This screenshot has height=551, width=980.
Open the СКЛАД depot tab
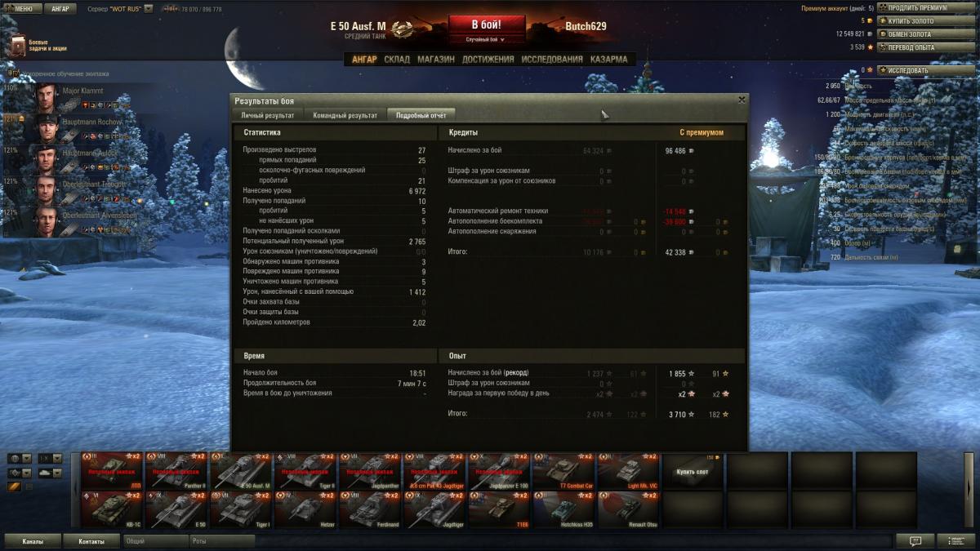click(397, 60)
